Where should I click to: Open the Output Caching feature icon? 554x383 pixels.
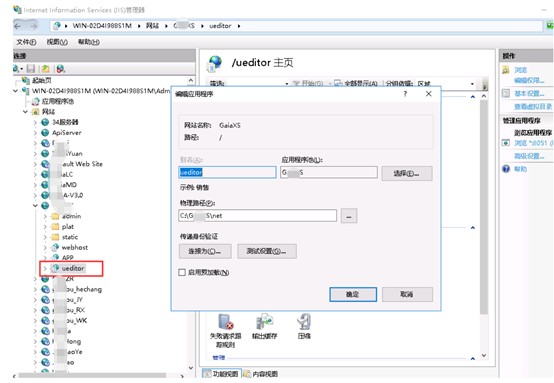tap(264, 322)
